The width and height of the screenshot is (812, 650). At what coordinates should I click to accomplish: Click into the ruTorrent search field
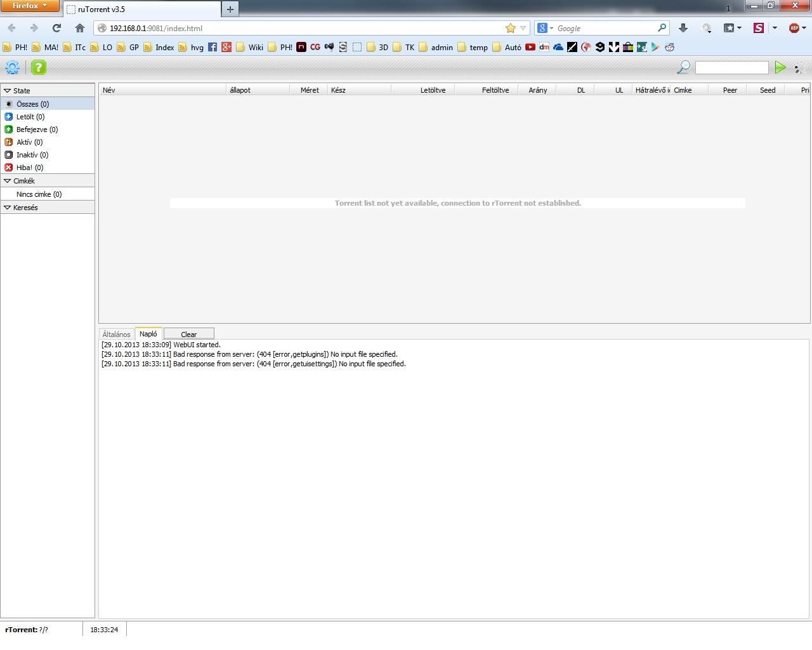731,67
